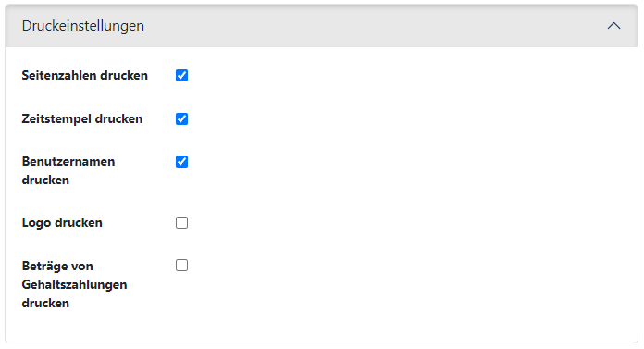The width and height of the screenshot is (644, 349).
Task: Click the blue checkmark beside Zeitstempel drucken
Action: [181, 119]
